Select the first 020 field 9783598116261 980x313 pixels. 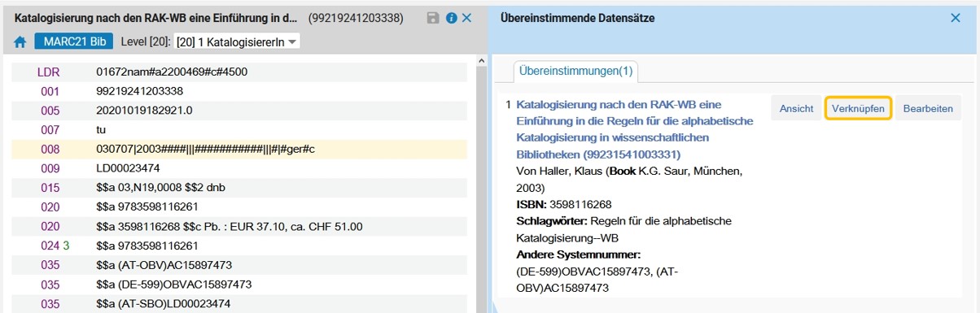coord(147,207)
